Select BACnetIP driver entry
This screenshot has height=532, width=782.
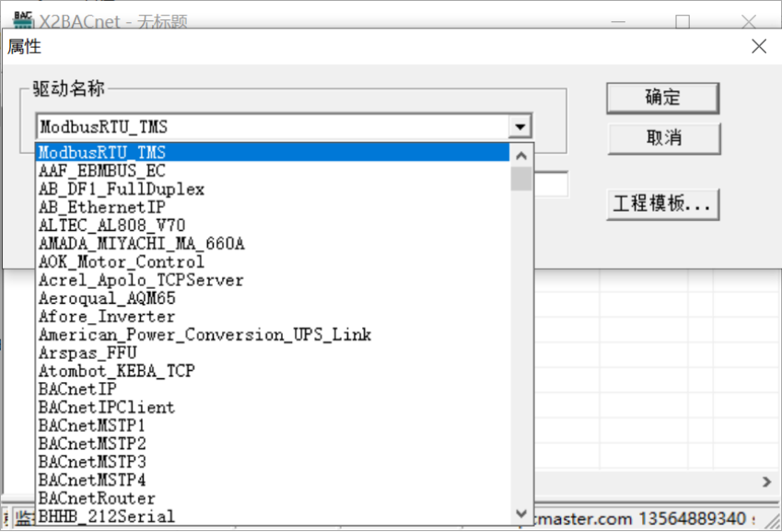(273, 389)
